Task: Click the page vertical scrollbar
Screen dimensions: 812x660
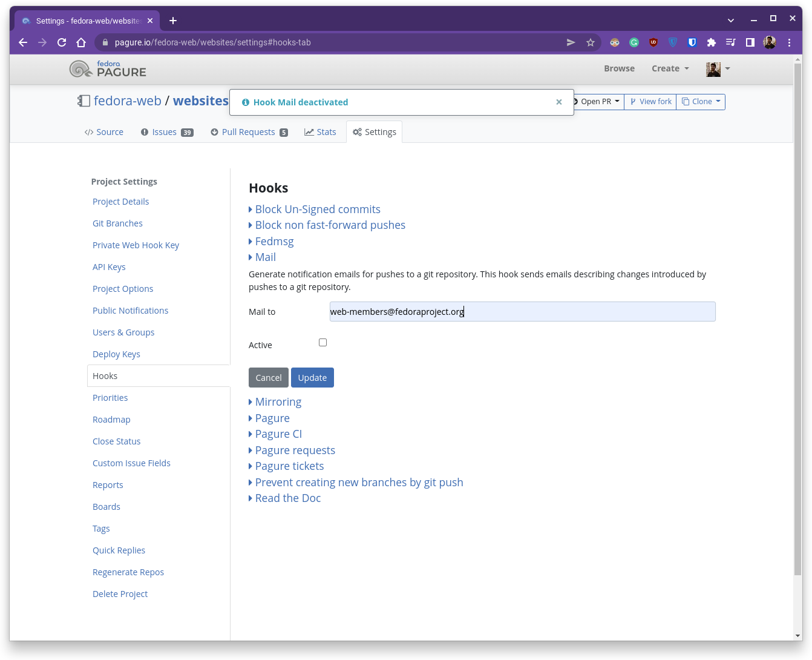Action: click(797, 318)
